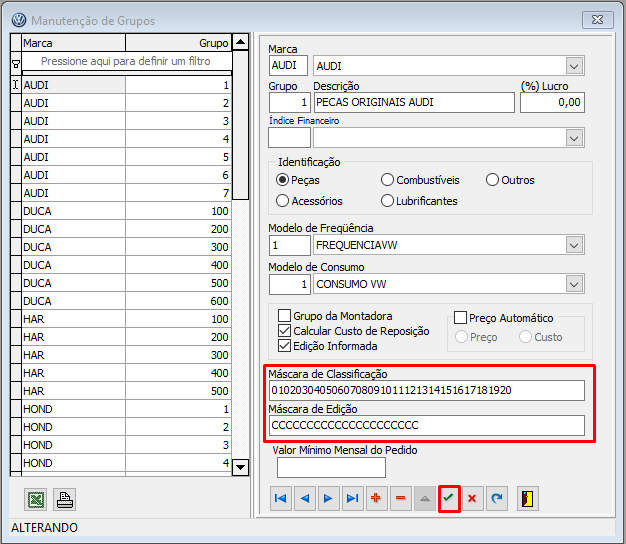Image resolution: width=626 pixels, height=544 pixels.
Task: Select the HOND group 1 row
Action: (x=127, y=409)
